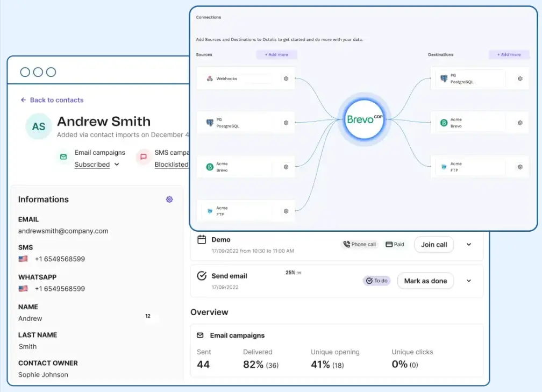
Task: Click the Email campaigns envelope icon near Subscribed
Action: 63,157
